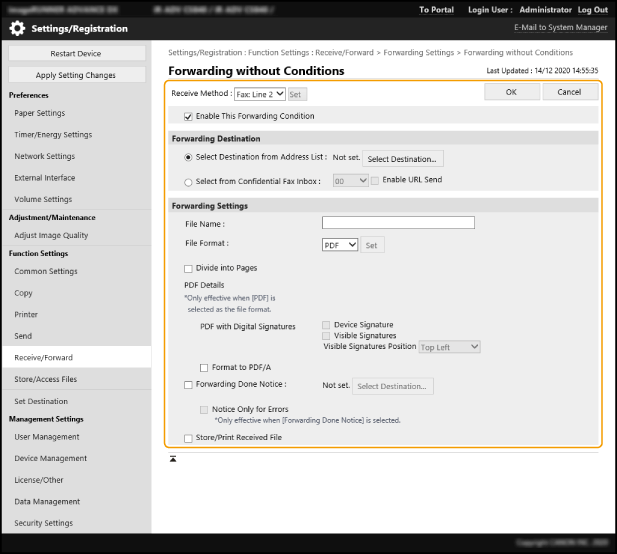The image size is (617, 554).
Task: Open Receive/Forward in the sidebar
Action: pyautogui.click(x=44, y=357)
